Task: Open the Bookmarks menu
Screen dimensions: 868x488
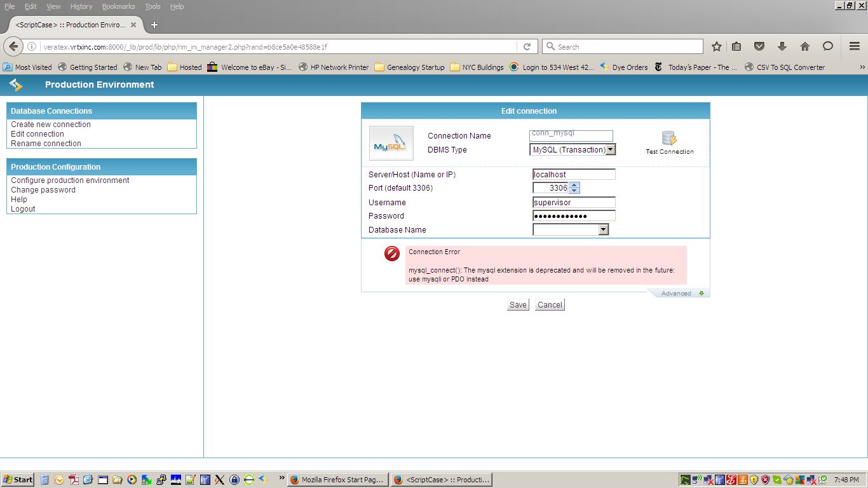Action: 118,6
